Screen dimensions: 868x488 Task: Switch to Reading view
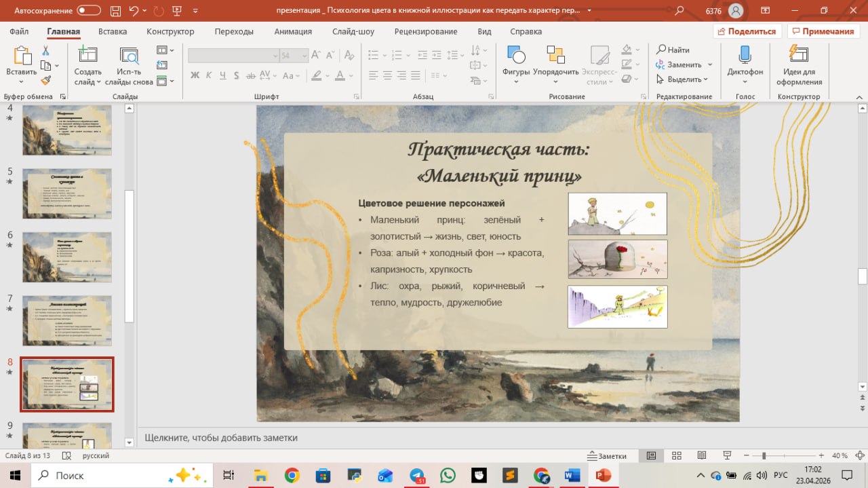pyautogui.click(x=701, y=455)
